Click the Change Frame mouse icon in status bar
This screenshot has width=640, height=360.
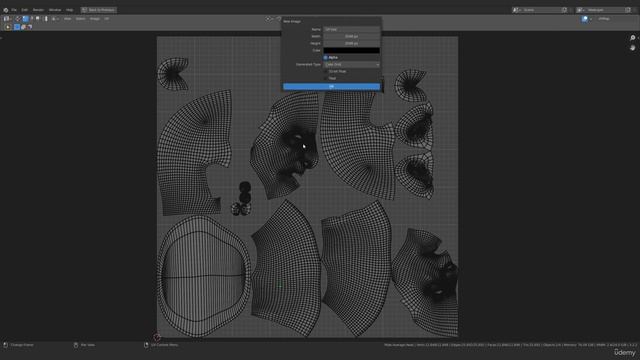coord(5,345)
